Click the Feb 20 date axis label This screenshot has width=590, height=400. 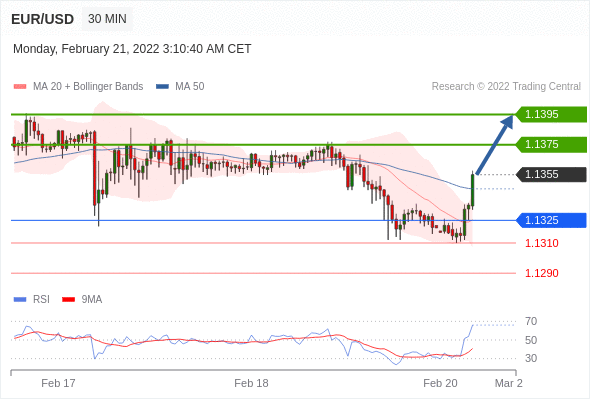point(440,383)
